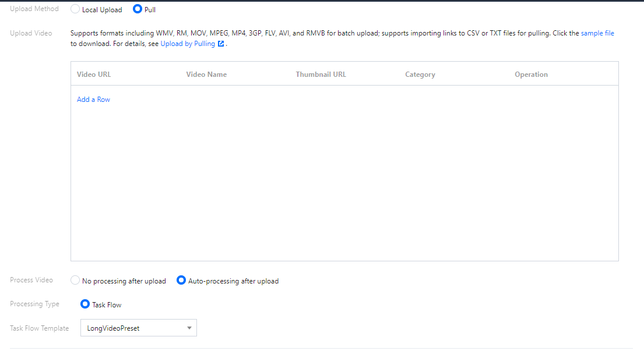Click the Video URL column header

(x=94, y=75)
